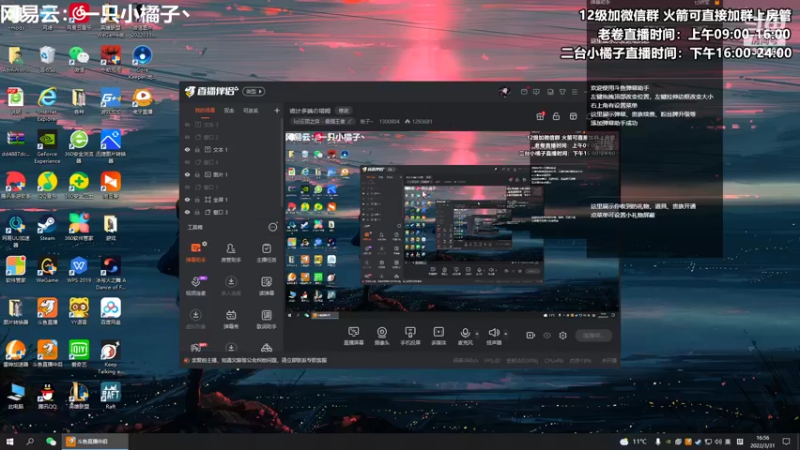Screen dimensions: 800x450
Task: Switch to the third scene tab
Action: 251,110
